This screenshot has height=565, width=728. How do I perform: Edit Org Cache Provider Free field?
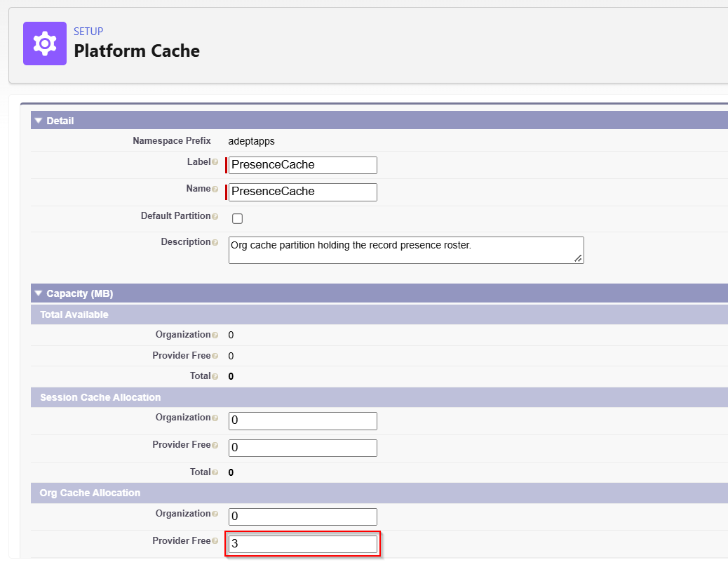pos(303,544)
